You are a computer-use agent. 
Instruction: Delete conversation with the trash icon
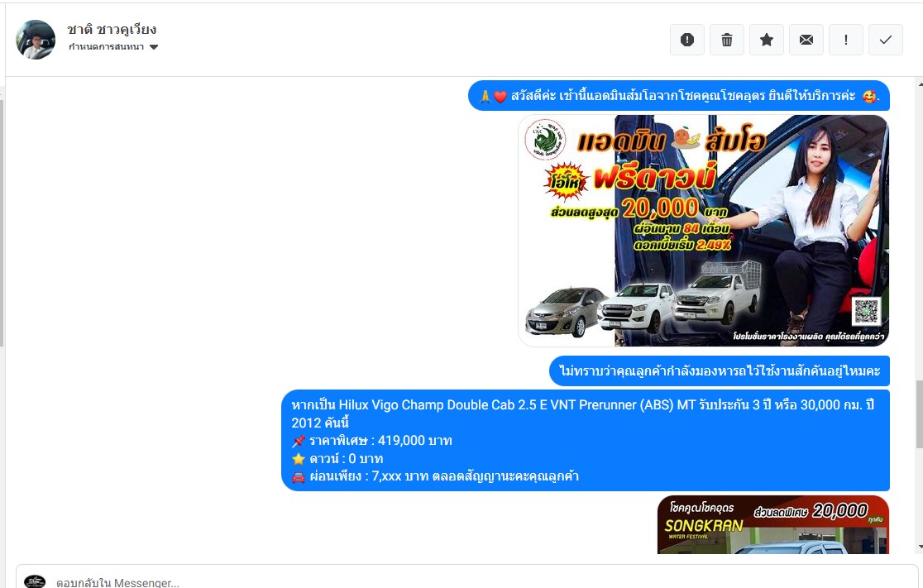(x=727, y=40)
